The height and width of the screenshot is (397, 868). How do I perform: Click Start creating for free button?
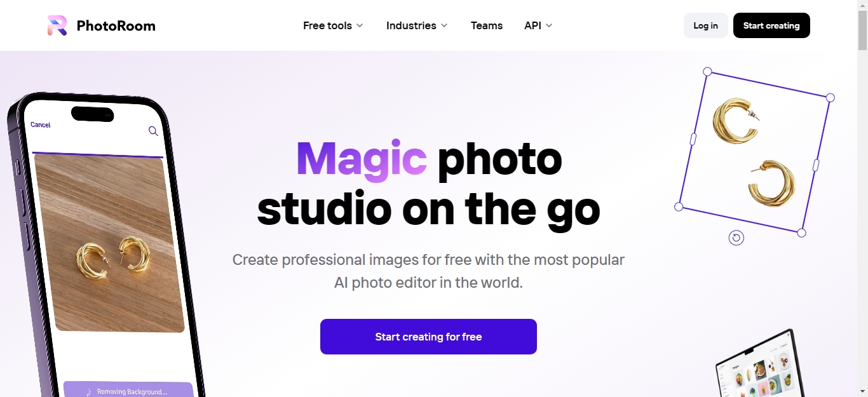(x=428, y=337)
